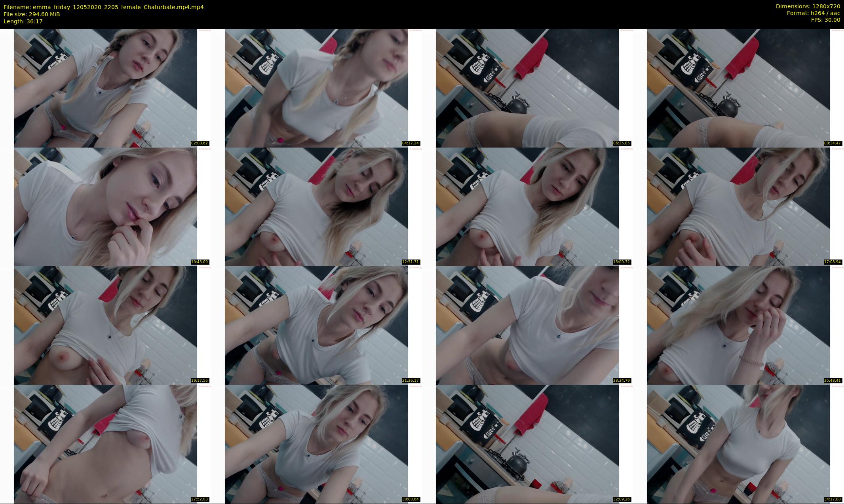This screenshot has width=844, height=504.
Task: Select the thumbnail marked 06:25.85
Action: tap(527, 88)
